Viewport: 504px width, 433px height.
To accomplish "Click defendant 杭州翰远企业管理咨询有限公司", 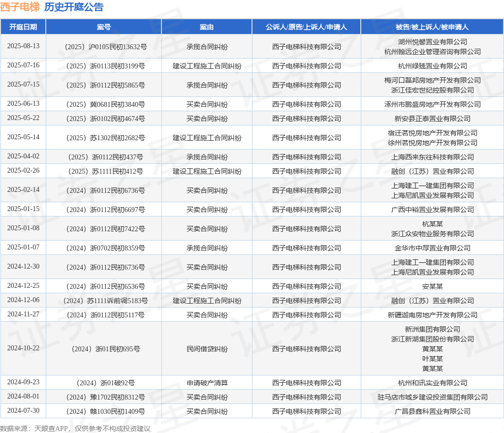I will 432,52.
